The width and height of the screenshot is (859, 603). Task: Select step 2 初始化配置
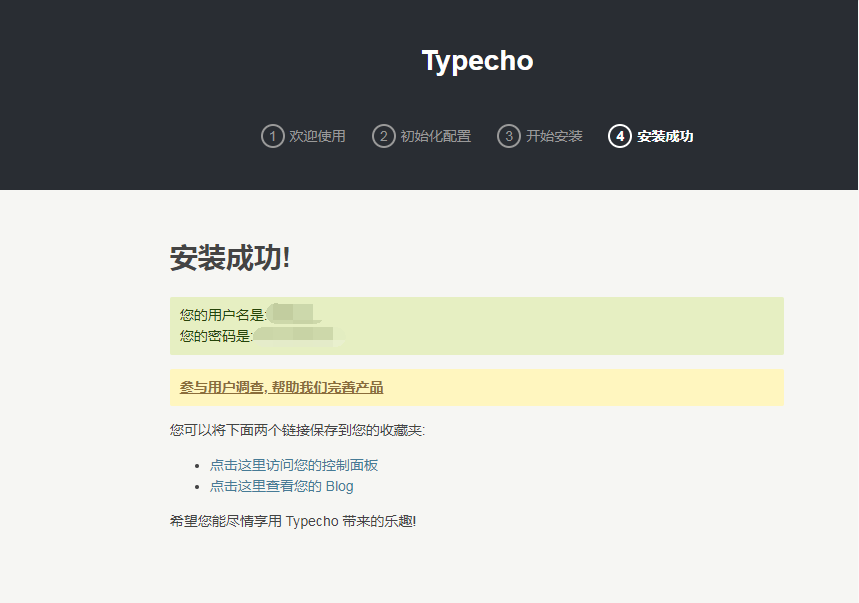422,136
